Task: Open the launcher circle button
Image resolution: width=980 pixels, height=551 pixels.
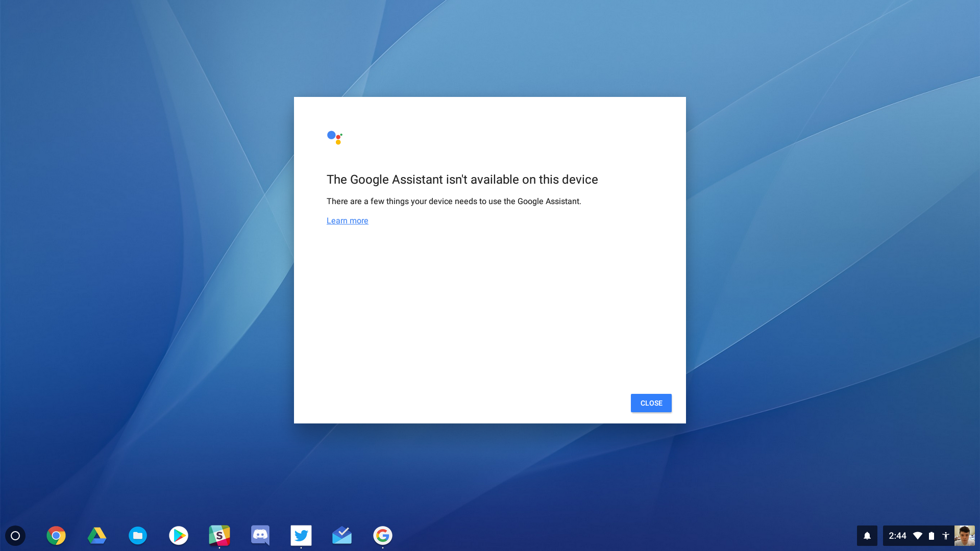Action: 15,536
